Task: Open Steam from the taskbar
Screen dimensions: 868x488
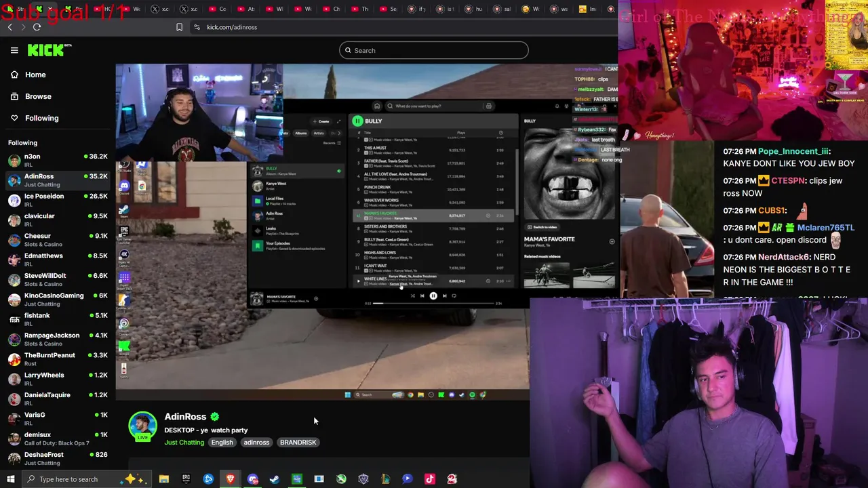Action: click(x=275, y=479)
